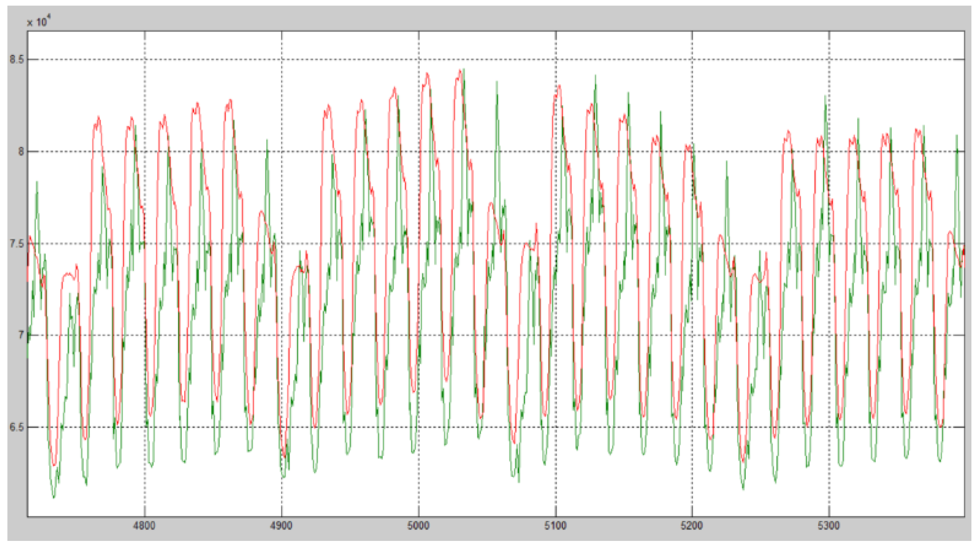
Task: Click the 7.5 y-axis tick label
Action: point(16,243)
